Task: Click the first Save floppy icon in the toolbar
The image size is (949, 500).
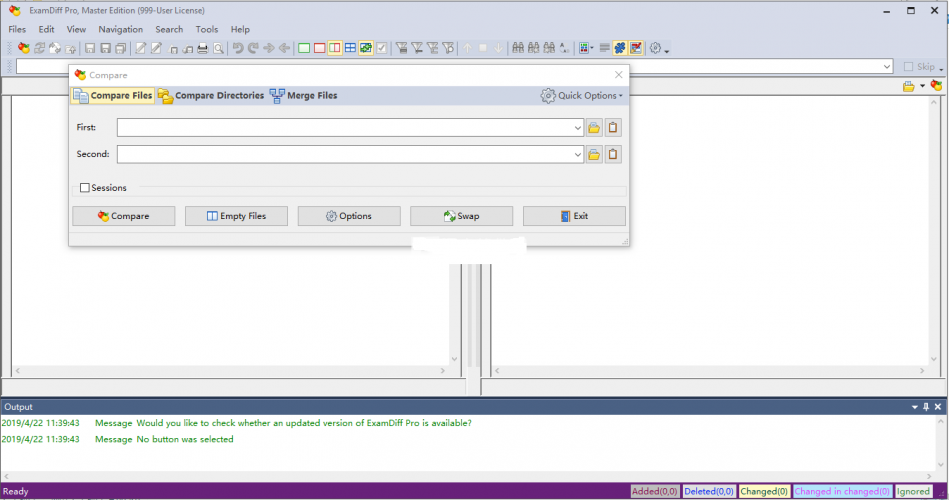Action: click(x=90, y=48)
